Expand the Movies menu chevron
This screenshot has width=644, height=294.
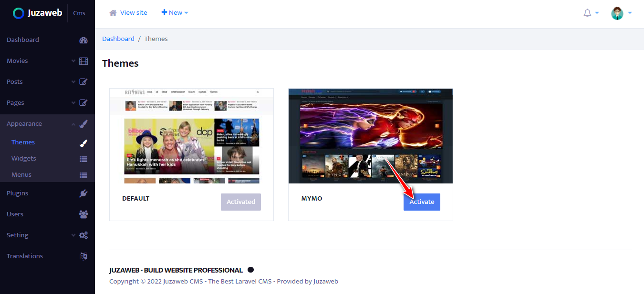pos(73,61)
